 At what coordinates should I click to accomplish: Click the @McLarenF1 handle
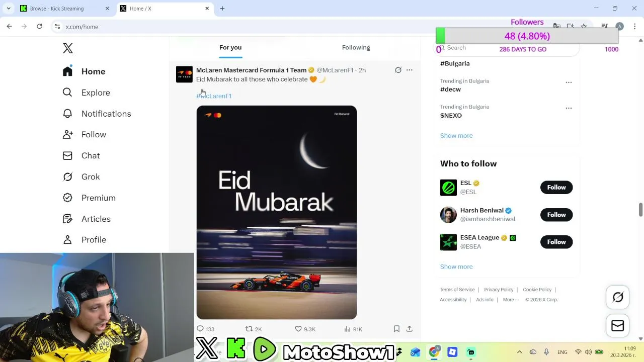point(335,70)
